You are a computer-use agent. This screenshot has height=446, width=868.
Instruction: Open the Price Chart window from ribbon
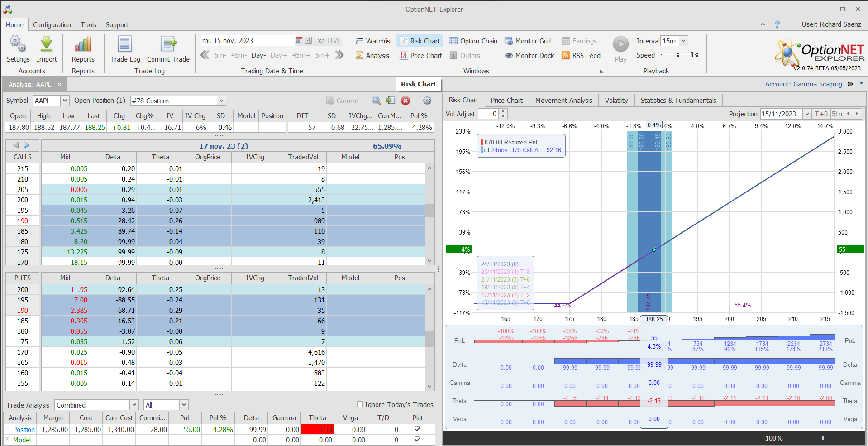coord(421,56)
